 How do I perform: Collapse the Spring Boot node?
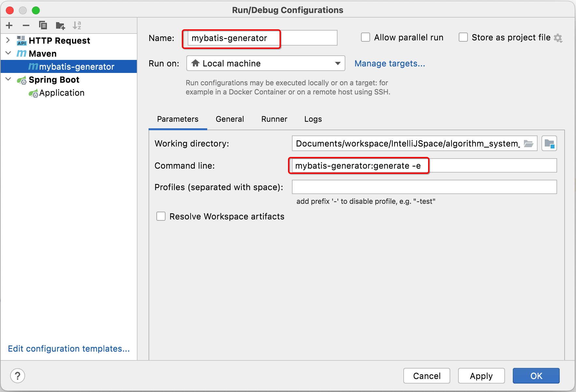pyautogui.click(x=8, y=79)
